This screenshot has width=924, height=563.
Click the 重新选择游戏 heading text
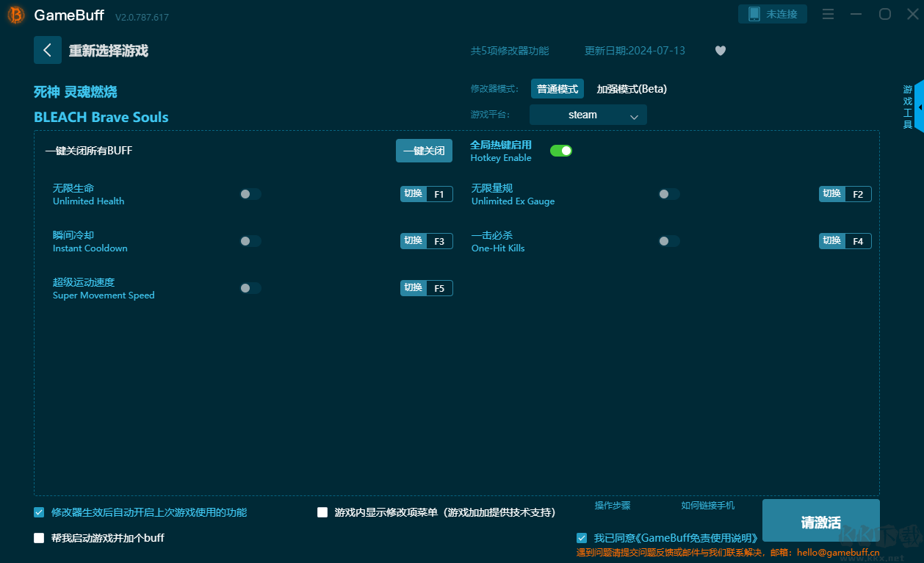point(109,51)
